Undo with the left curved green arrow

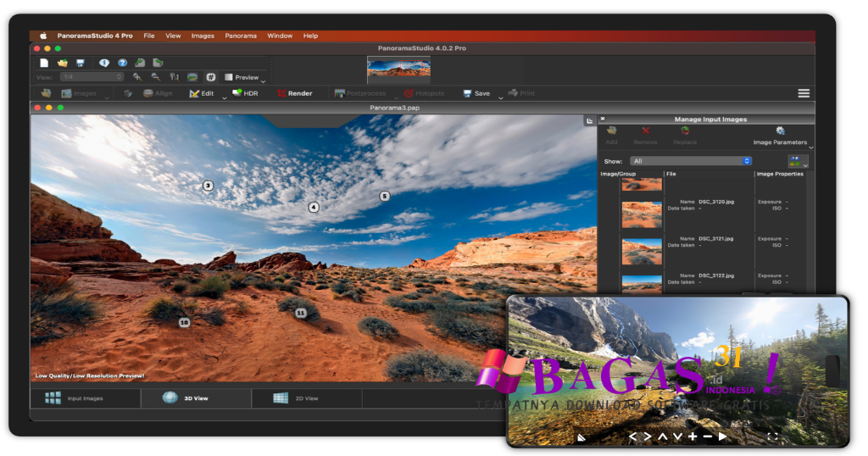[140, 63]
